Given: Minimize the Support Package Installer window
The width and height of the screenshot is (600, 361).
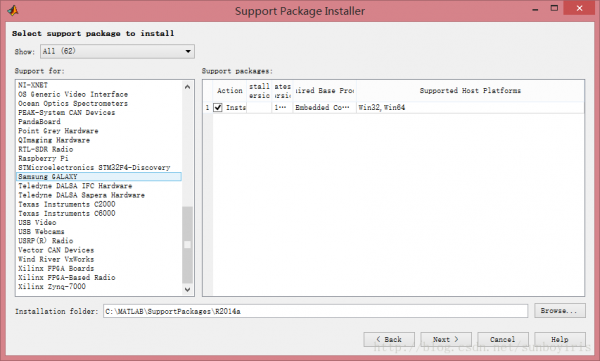Looking at the screenshot, I should 535,9.
